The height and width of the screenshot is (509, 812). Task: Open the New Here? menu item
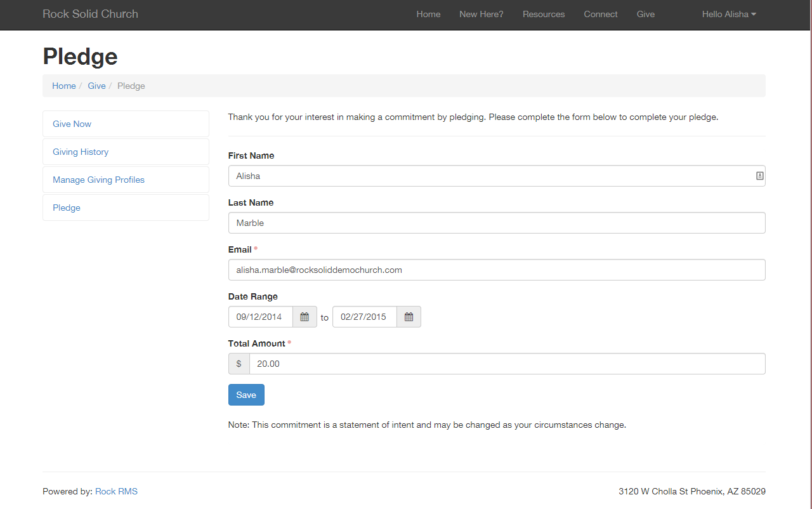(481, 14)
